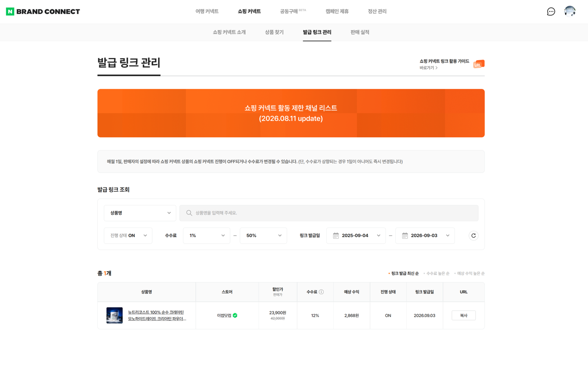Image resolution: width=588 pixels, height=366 pixels.
Task: Switch to 상품 찾기 tab
Action: pyautogui.click(x=274, y=32)
